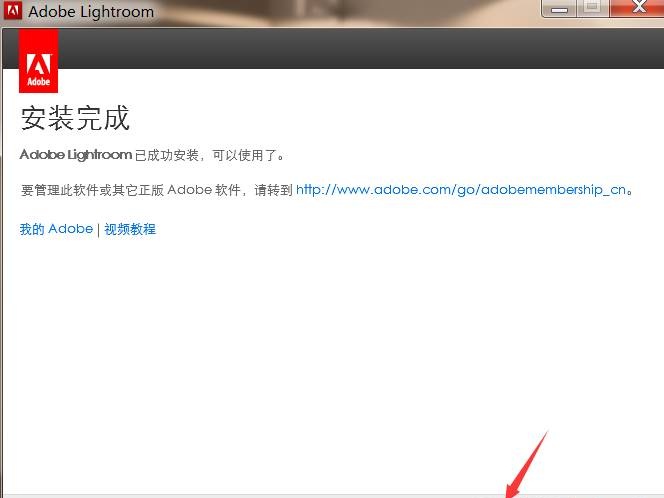
Task: Click the 已成功安装，可以使用了 message text
Action: [210, 155]
